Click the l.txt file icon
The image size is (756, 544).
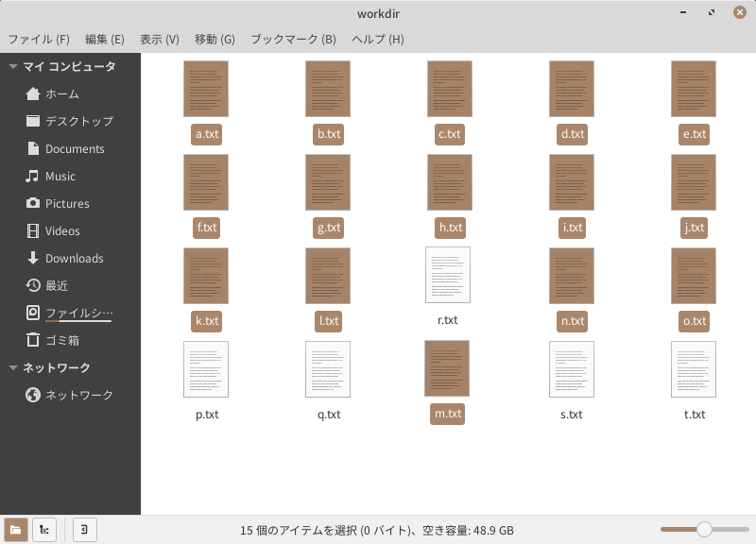point(328,276)
